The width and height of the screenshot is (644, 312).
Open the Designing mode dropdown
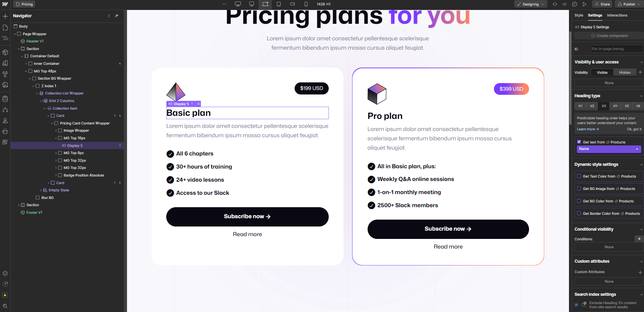530,4
